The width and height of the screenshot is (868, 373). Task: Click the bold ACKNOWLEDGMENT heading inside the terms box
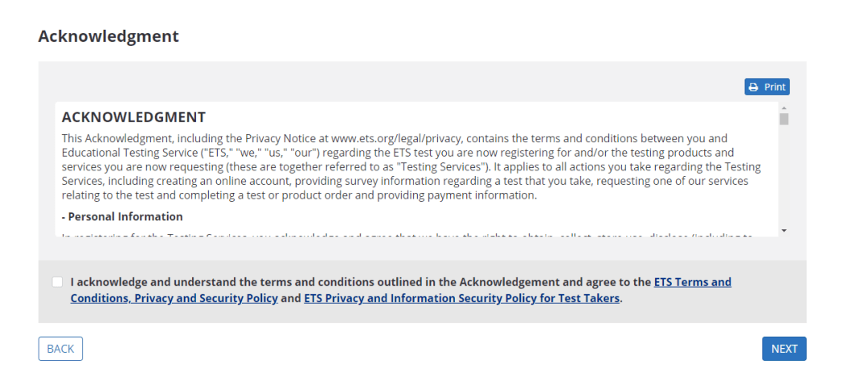(133, 117)
